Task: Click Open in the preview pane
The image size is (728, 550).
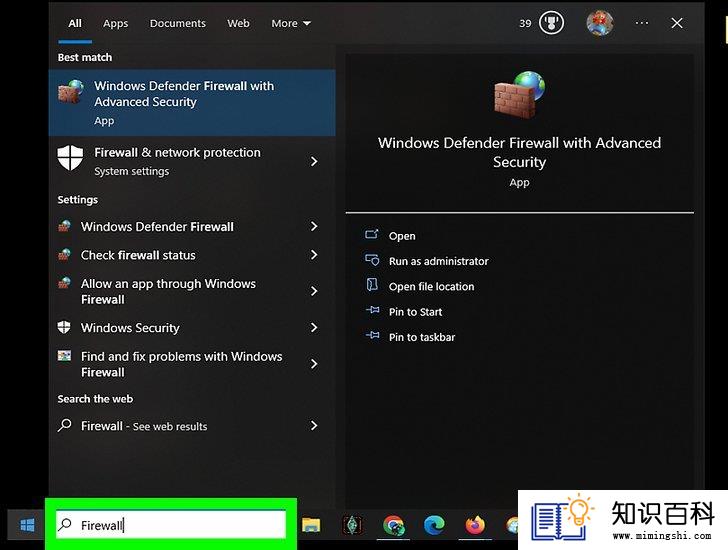Action: click(402, 236)
